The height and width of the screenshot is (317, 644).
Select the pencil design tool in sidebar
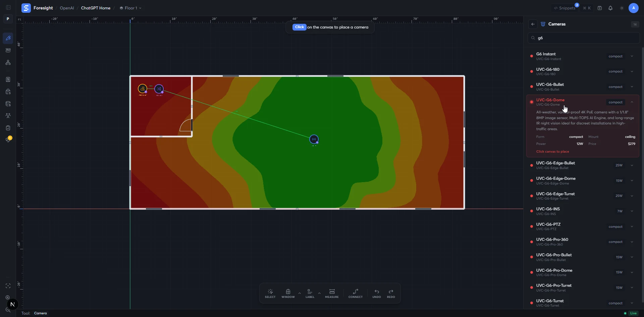pos(8,38)
